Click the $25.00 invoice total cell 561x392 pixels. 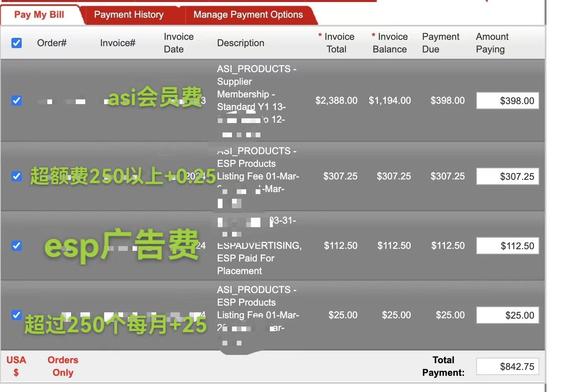[x=343, y=315]
